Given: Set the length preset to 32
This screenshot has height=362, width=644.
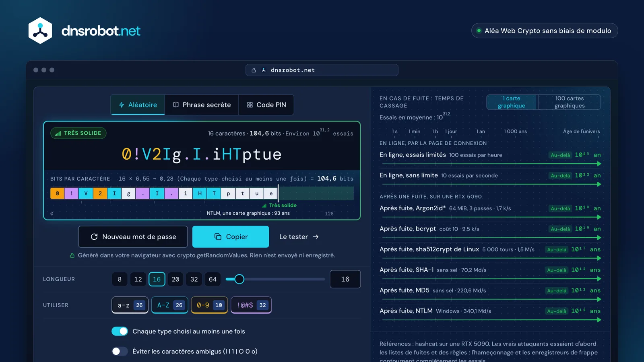Looking at the screenshot, I should (x=194, y=279).
